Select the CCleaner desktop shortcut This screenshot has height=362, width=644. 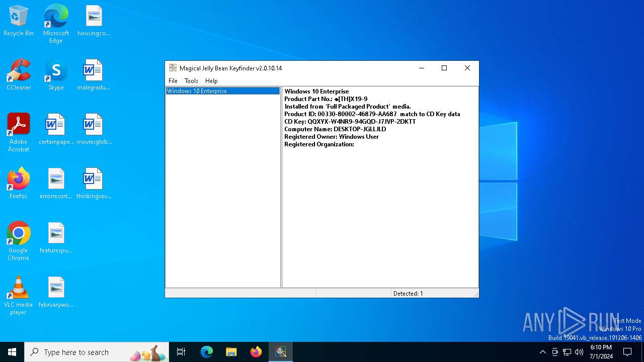coord(19,75)
